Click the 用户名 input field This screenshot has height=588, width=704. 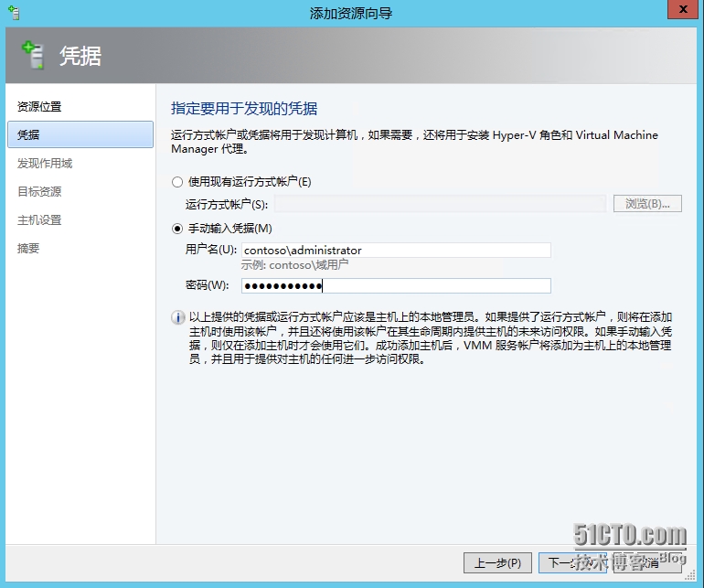tap(396, 251)
